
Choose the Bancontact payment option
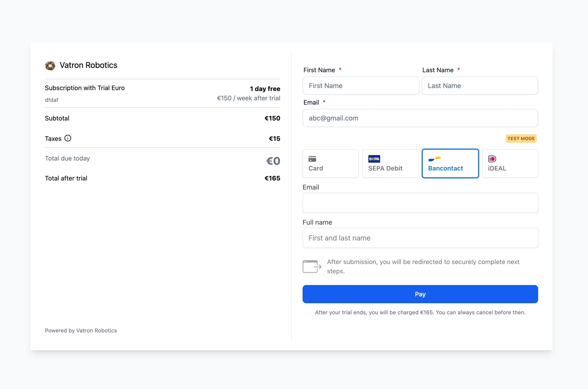(x=450, y=163)
